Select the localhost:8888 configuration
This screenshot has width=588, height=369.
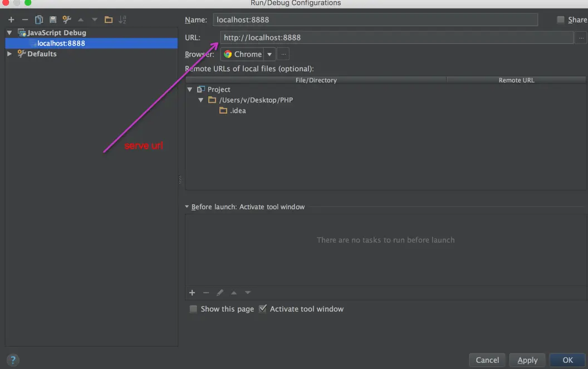point(91,43)
